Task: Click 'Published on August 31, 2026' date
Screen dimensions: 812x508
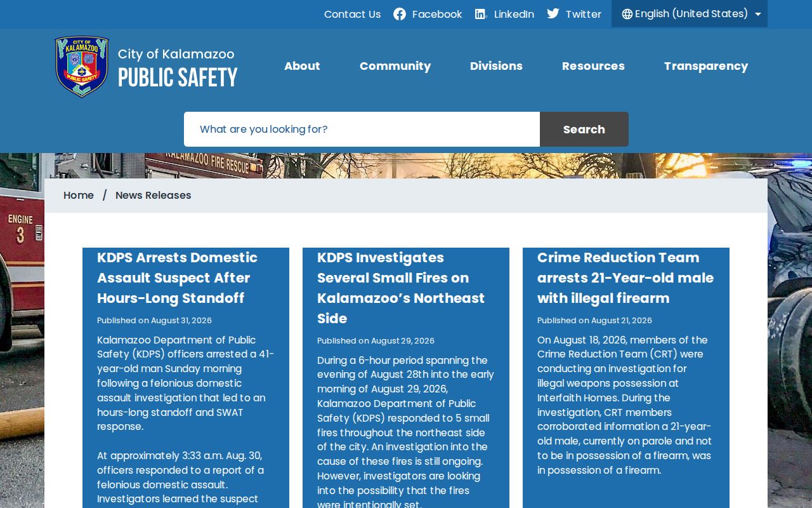Action: point(154,321)
